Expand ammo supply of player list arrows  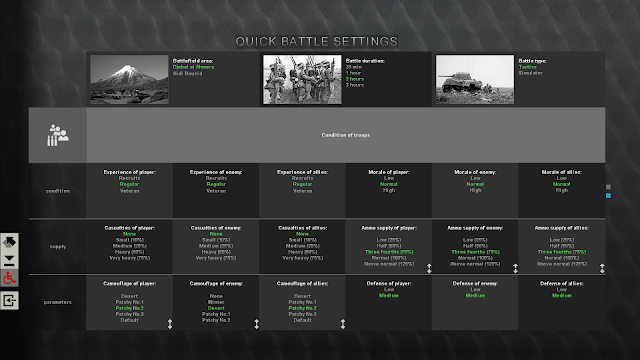point(429,268)
